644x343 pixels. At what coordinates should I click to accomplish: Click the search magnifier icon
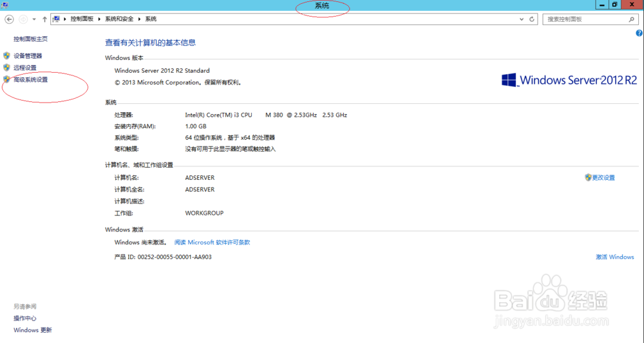(x=632, y=19)
